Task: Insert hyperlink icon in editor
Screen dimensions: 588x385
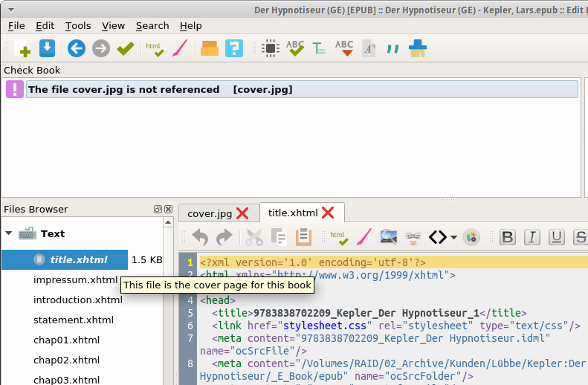Action: coord(413,238)
